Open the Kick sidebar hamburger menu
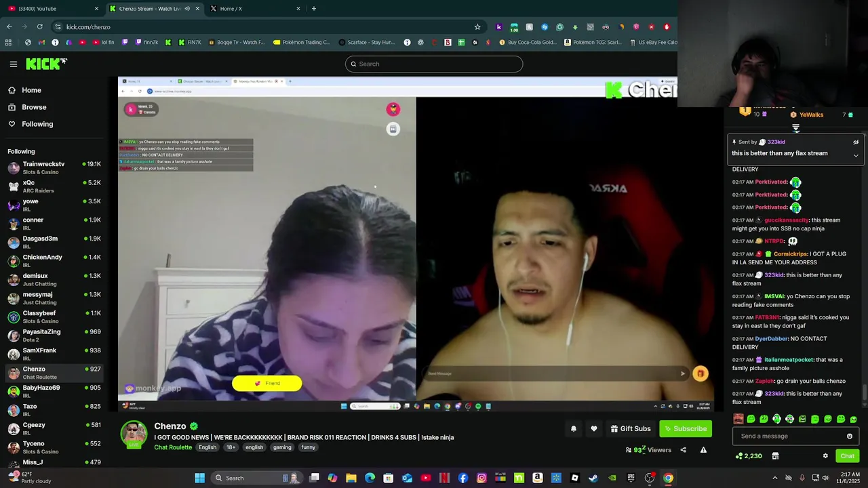 tap(14, 64)
